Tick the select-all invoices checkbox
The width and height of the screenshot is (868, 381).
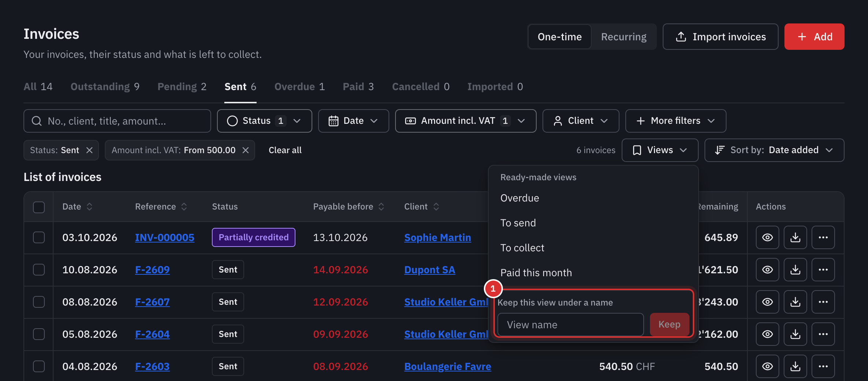click(39, 207)
